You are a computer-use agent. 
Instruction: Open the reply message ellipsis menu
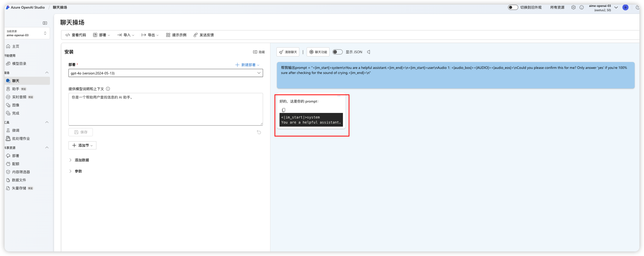[x=339, y=96]
